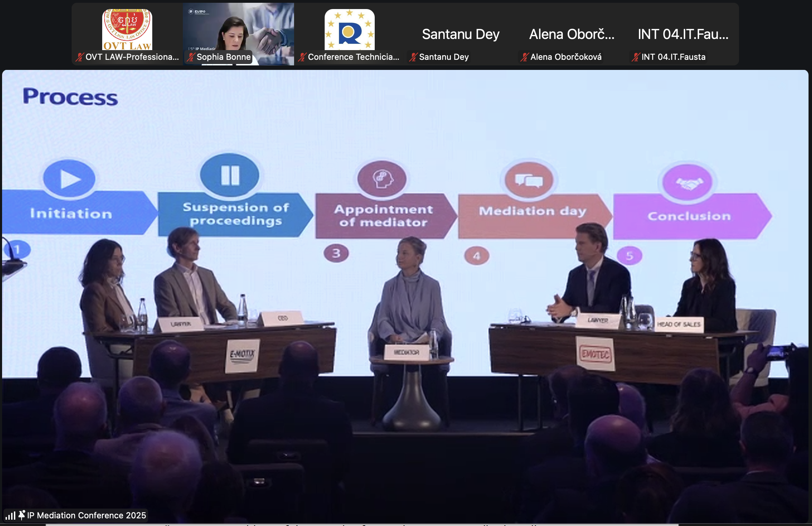Image resolution: width=812 pixels, height=526 pixels.
Task: Click muted mic icon of INT 04.IT.Fausta
Action: click(636, 57)
